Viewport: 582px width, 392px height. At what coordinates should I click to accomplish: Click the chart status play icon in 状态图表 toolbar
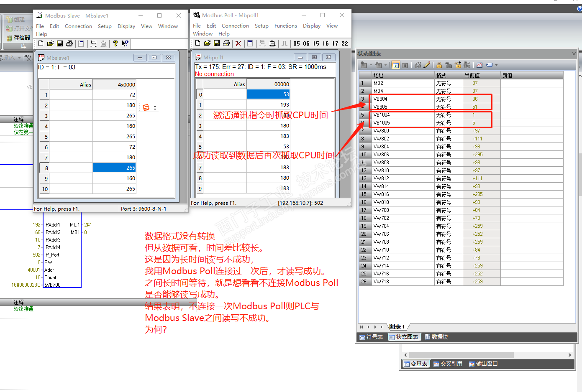point(395,65)
